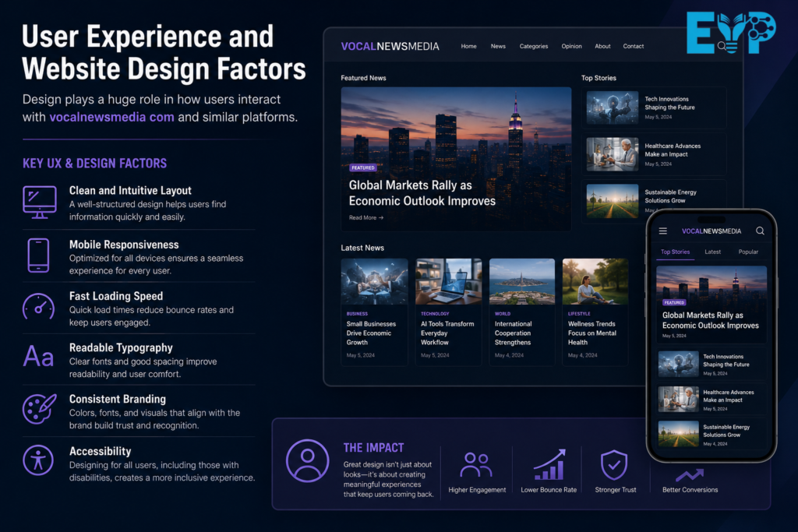Click the phone Sustainable Energy story thumbnail
The image size is (798, 532).
tap(678, 434)
